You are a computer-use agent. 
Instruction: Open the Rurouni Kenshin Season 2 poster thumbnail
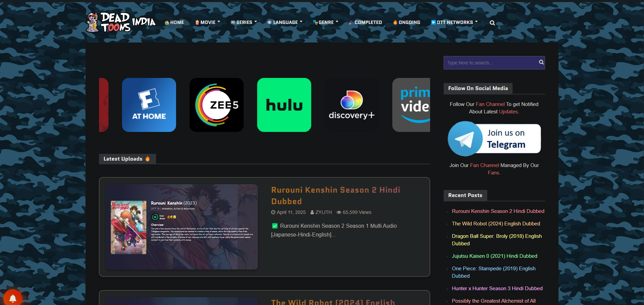click(182, 227)
